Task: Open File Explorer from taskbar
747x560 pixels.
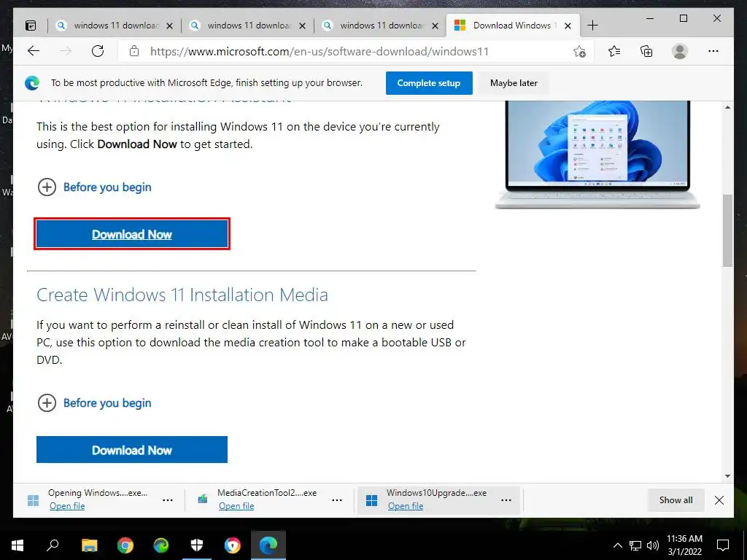Action: 89,545
